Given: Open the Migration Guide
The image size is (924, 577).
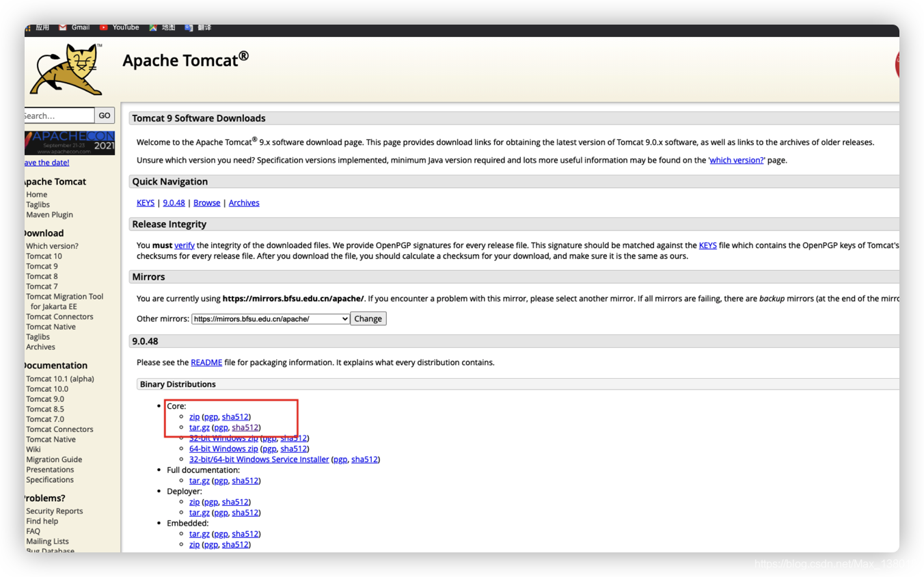Looking at the screenshot, I should [x=54, y=459].
